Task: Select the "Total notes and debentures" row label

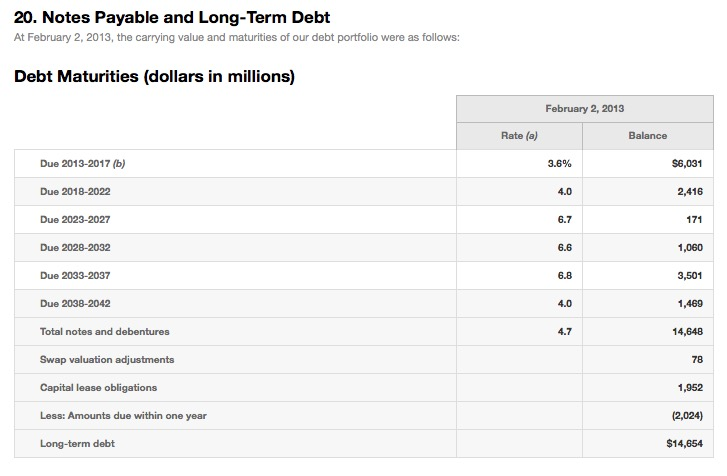Action: point(104,331)
